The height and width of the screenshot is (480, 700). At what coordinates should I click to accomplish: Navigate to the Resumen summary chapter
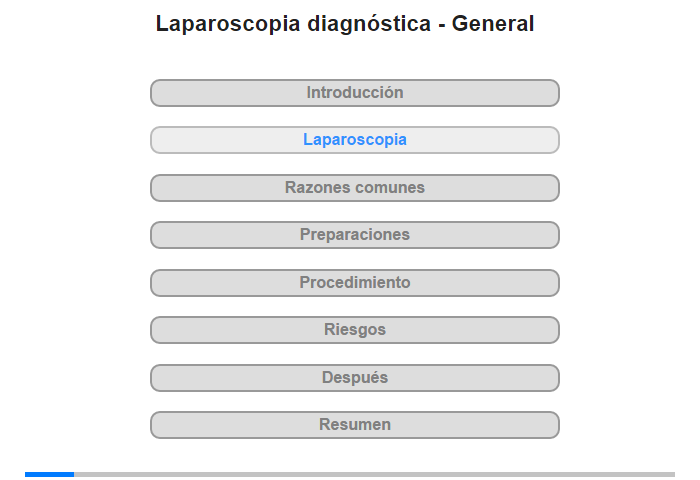click(354, 425)
